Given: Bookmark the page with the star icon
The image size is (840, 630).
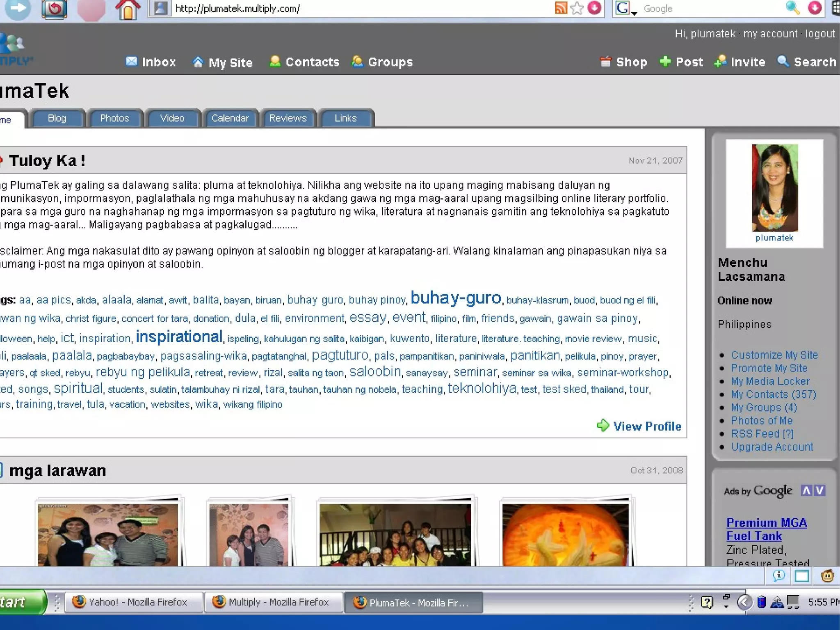Looking at the screenshot, I should (x=577, y=8).
